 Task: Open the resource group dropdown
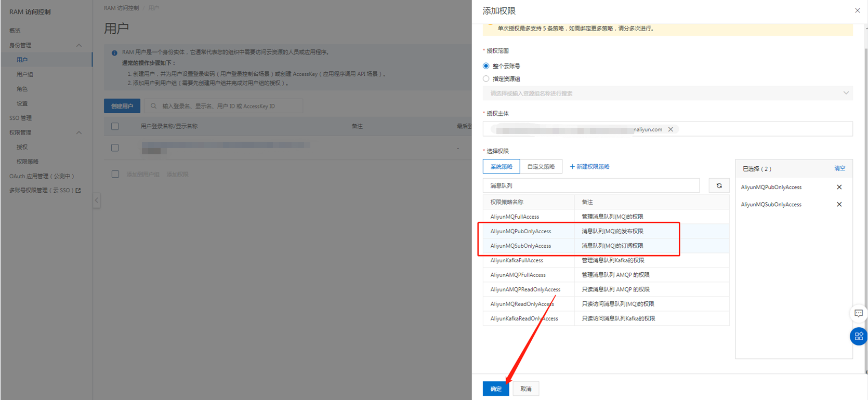coord(667,94)
